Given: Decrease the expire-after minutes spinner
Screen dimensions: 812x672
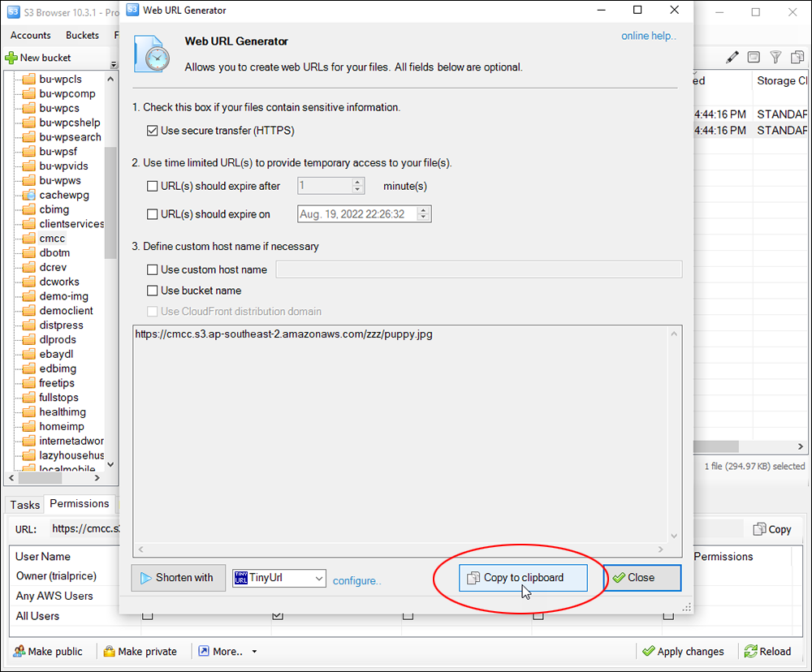Looking at the screenshot, I should coord(357,189).
